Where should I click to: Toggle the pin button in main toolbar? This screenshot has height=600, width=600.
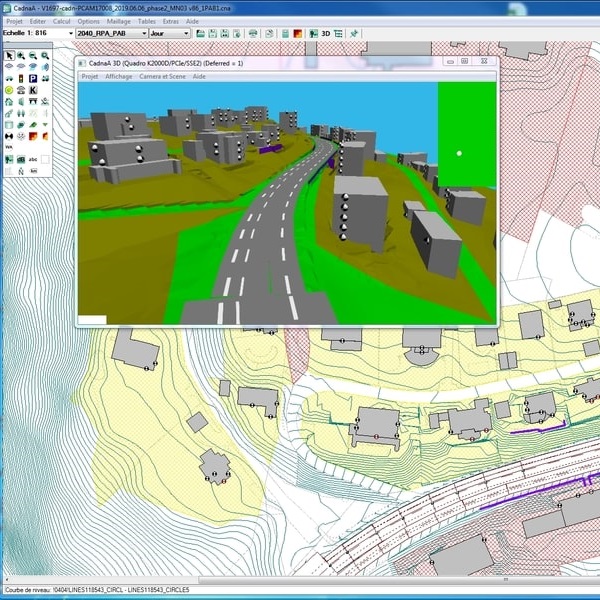point(354,33)
